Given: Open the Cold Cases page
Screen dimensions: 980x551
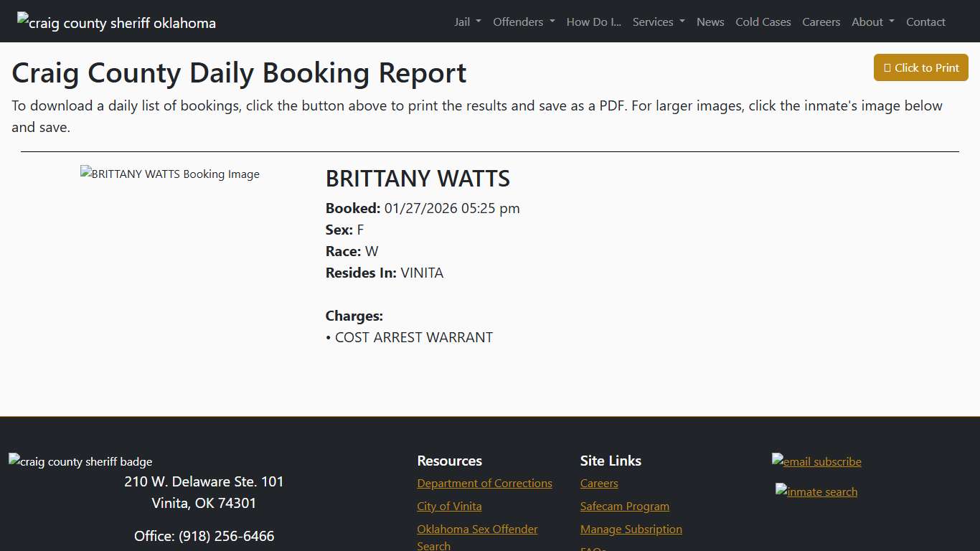Looking at the screenshot, I should (763, 22).
